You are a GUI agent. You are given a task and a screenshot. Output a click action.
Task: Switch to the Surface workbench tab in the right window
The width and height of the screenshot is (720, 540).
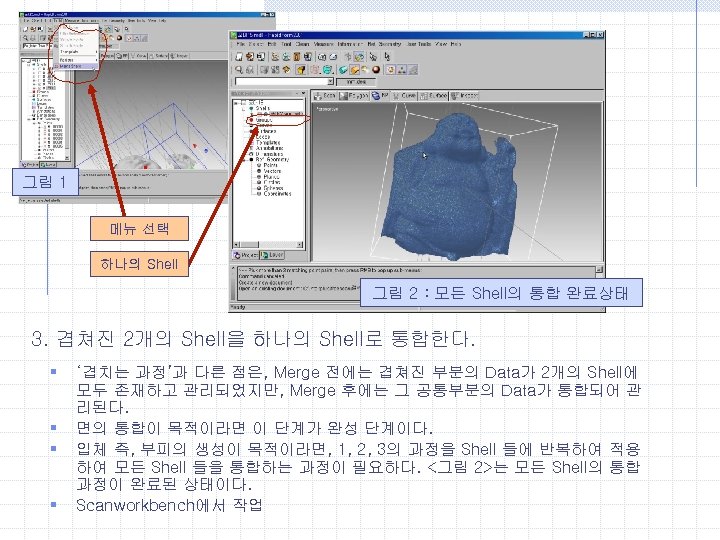click(x=433, y=96)
